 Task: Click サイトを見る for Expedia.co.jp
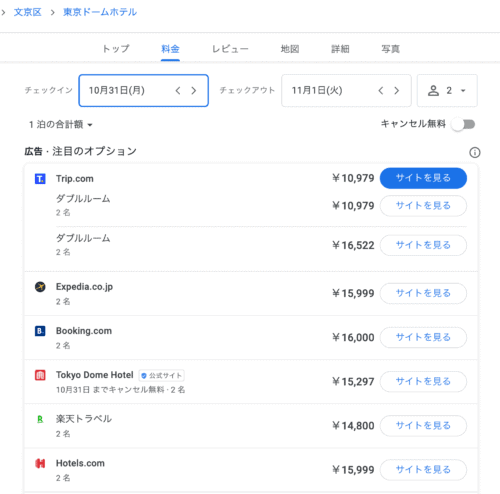[423, 293]
